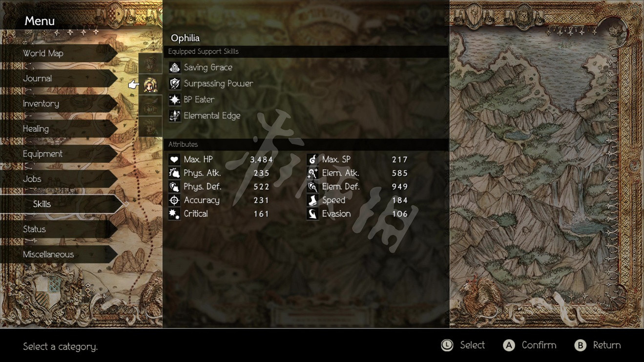Choose the BP Eater skill icon
Image resolution: width=644 pixels, height=362 pixels.
(175, 100)
